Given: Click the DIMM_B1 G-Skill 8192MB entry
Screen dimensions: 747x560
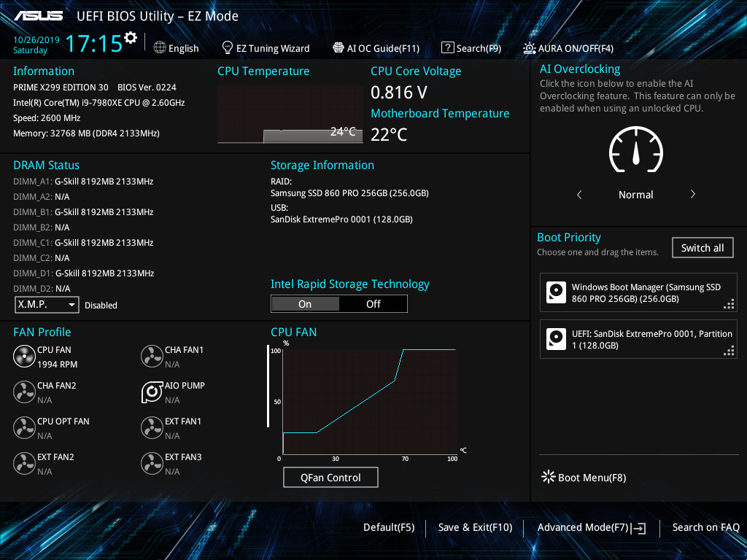Looking at the screenshot, I should [x=83, y=212].
